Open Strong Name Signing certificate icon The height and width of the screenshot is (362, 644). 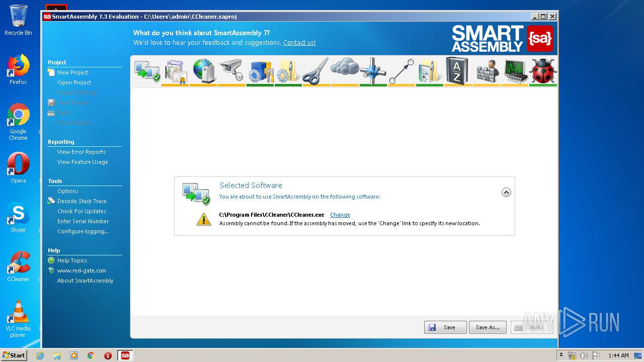coord(176,71)
